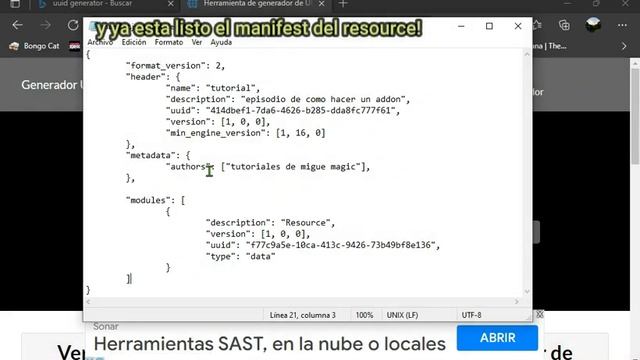Click Herramientas SAST ad headline
640x360 pixels.
coord(269,344)
